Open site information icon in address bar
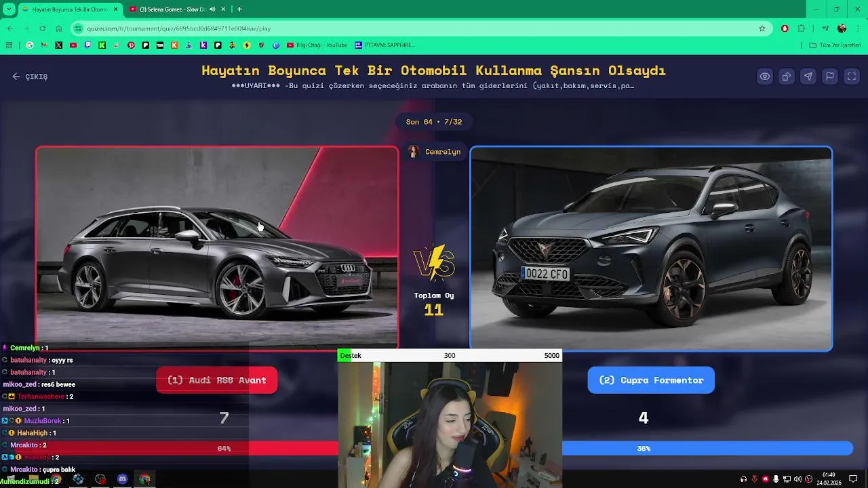The height and width of the screenshot is (488, 868). click(x=79, y=28)
